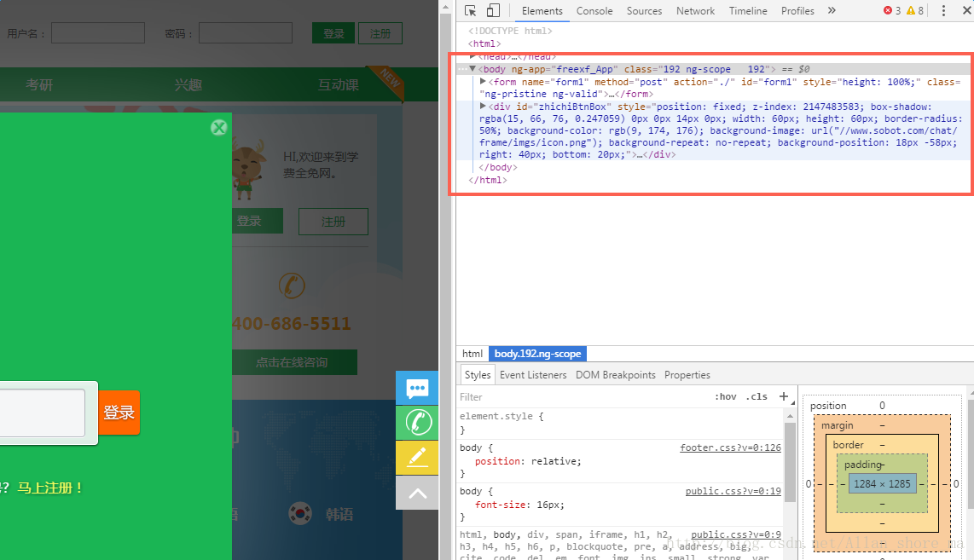974x560 pixels.
Task: Open the blue chat bubble widget
Action: (x=417, y=388)
